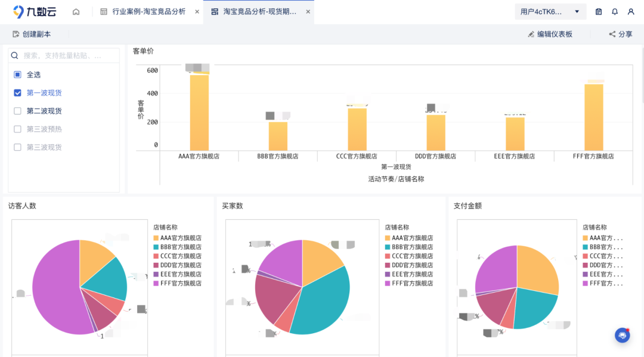Open the 用户4cTK6 account dropdown
644x357 pixels.
click(x=543, y=11)
